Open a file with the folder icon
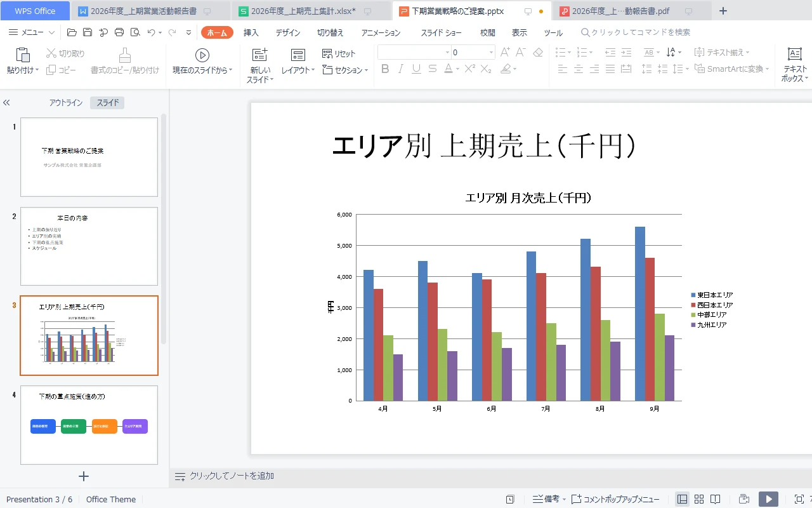This screenshot has width=812, height=508. click(72, 32)
